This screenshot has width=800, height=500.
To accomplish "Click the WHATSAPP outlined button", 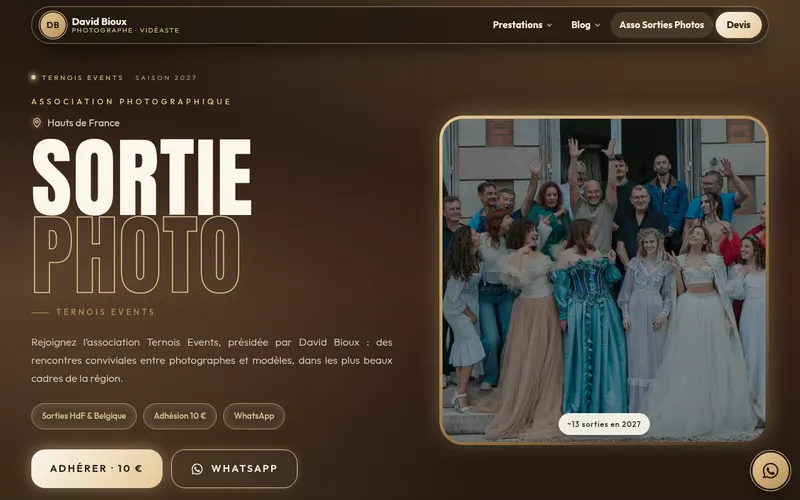I will coord(234,468).
